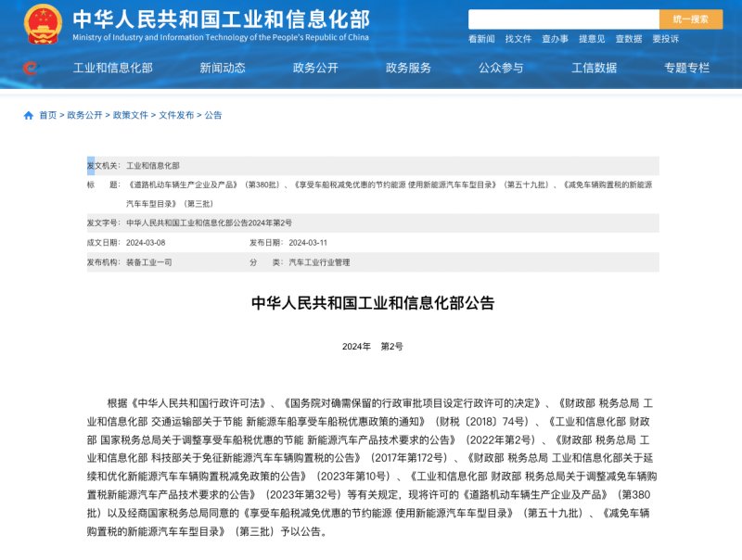Image resolution: width=742 pixels, height=560 pixels.
Task: Click the 公告 breadcrumb entry
Action: coord(214,115)
